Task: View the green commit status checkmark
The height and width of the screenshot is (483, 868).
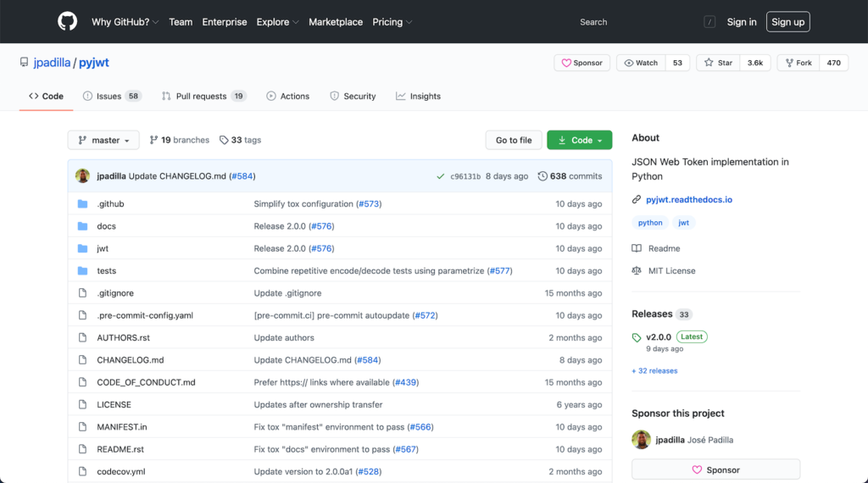Action: click(x=440, y=176)
